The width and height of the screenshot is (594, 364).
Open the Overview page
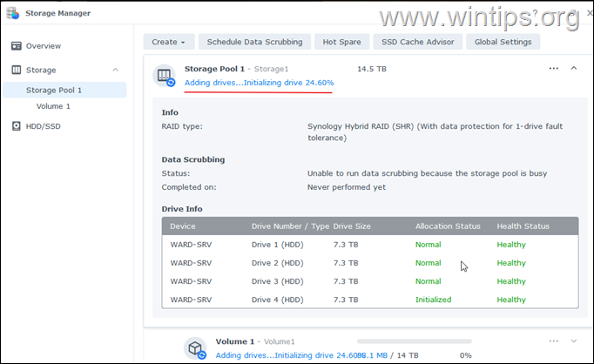pyautogui.click(x=44, y=46)
